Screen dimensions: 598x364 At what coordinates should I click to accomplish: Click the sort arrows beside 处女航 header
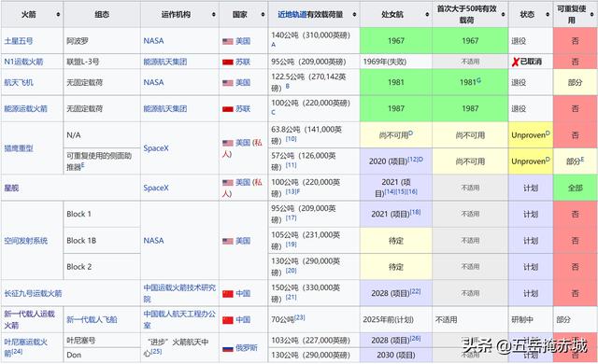[x=427, y=15]
